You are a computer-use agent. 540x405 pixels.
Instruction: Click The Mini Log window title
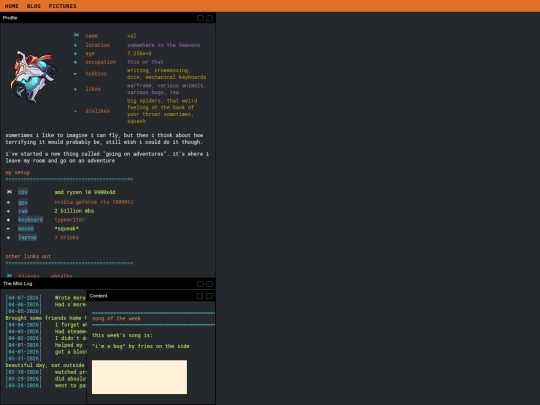pyautogui.click(x=18, y=283)
